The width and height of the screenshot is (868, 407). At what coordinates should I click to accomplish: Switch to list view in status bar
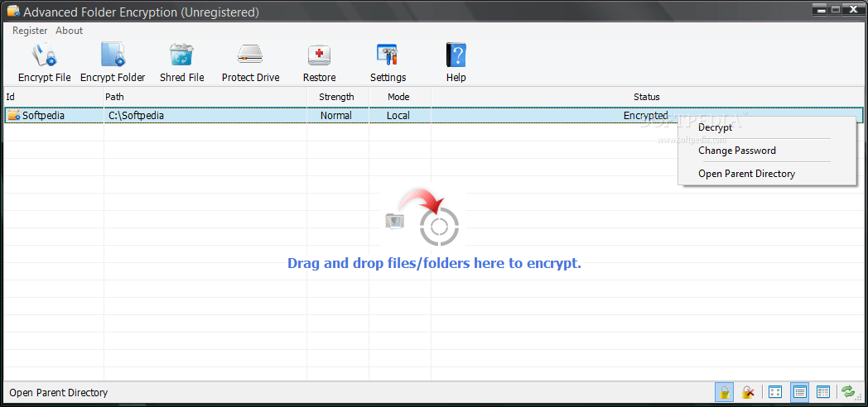[799, 392]
